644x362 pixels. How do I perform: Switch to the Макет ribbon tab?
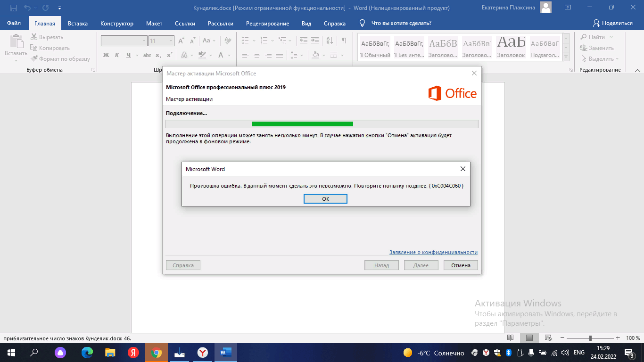tap(154, 24)
